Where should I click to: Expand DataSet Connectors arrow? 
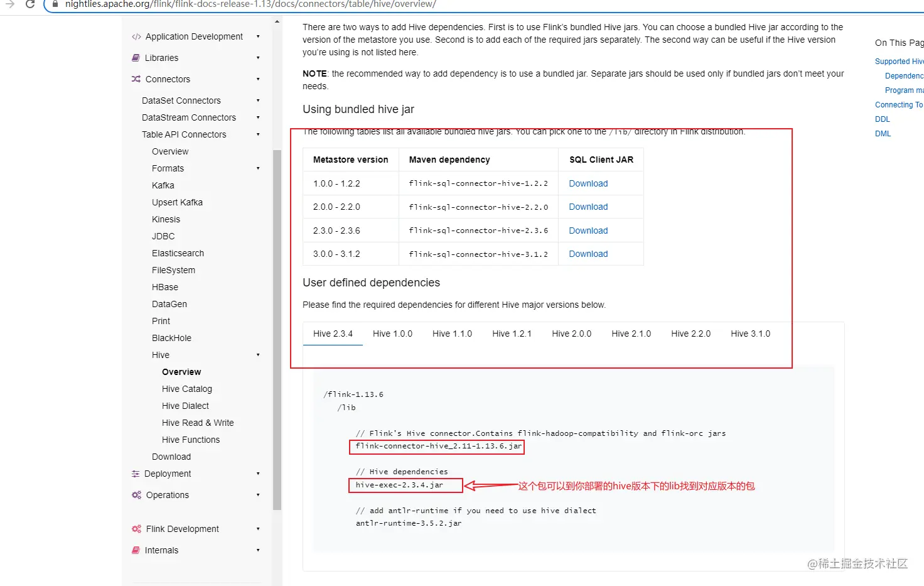[x=258, y=100]
